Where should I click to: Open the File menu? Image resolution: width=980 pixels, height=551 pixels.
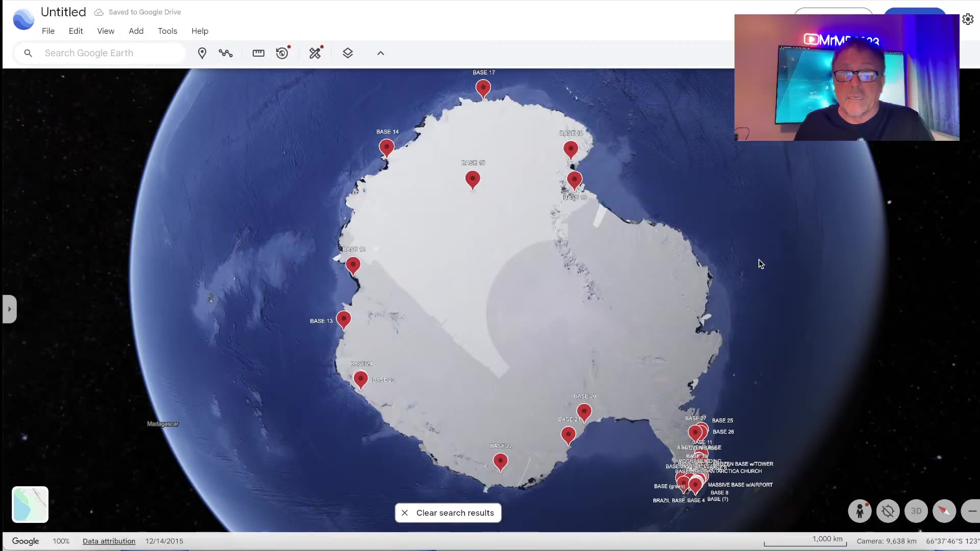(48, 31)
